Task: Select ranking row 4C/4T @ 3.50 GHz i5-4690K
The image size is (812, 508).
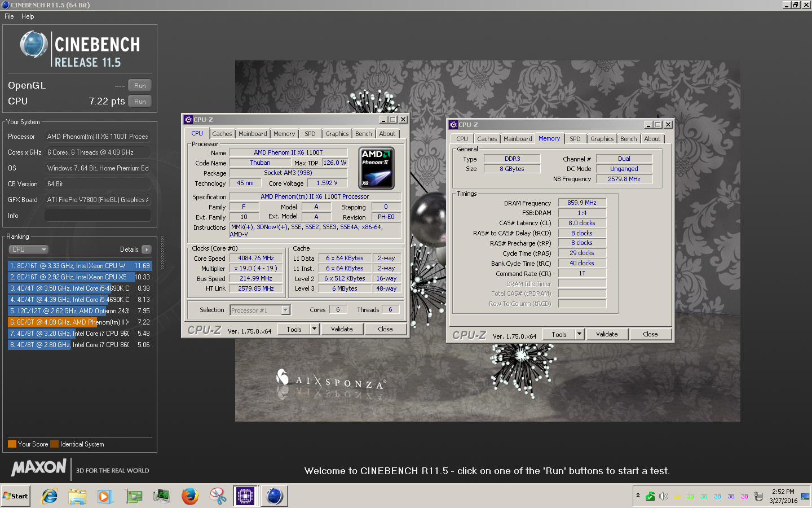Action: [x=80, y=288]
